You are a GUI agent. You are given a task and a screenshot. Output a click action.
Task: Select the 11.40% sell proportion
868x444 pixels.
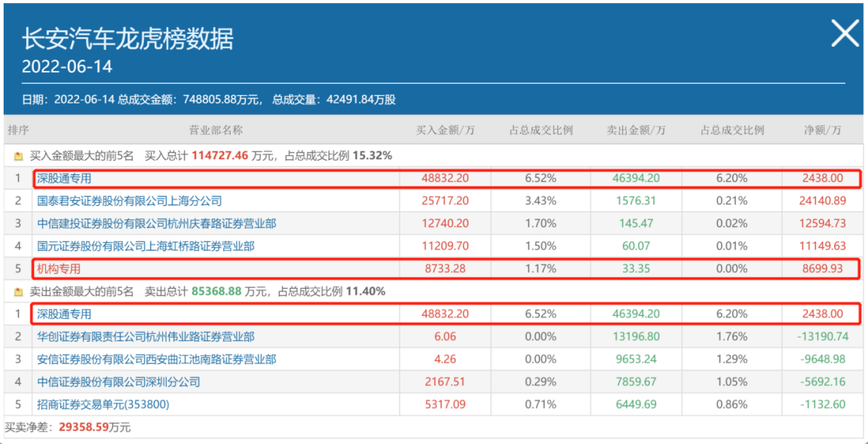tap(365, 291)
